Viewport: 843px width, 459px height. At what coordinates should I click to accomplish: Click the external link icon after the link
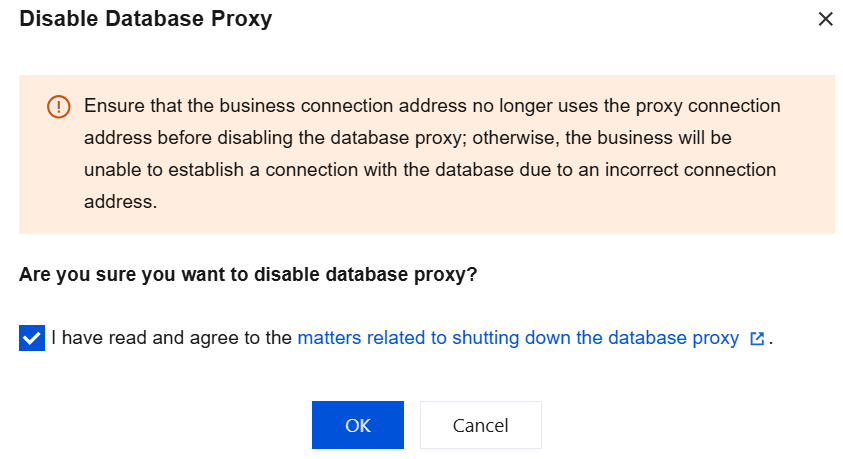point(757,339)
